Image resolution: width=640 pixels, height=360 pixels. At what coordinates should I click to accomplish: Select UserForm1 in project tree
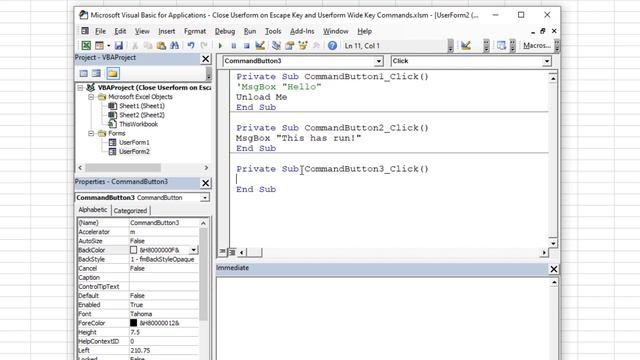(x=134, y=142)
